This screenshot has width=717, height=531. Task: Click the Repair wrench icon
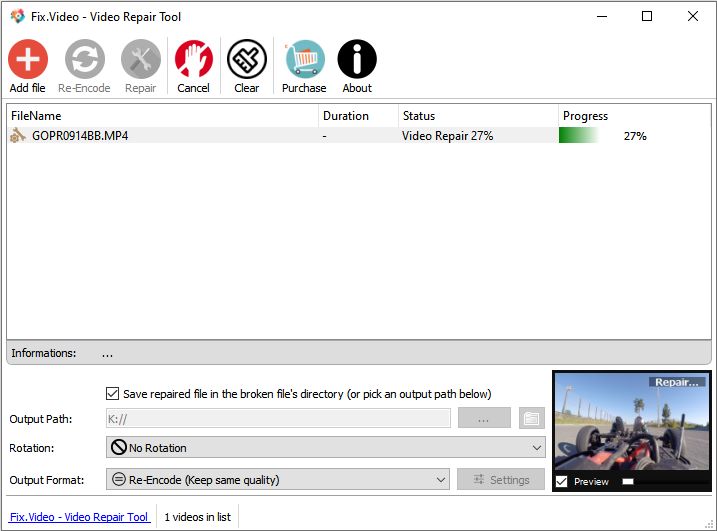[141, 59]
